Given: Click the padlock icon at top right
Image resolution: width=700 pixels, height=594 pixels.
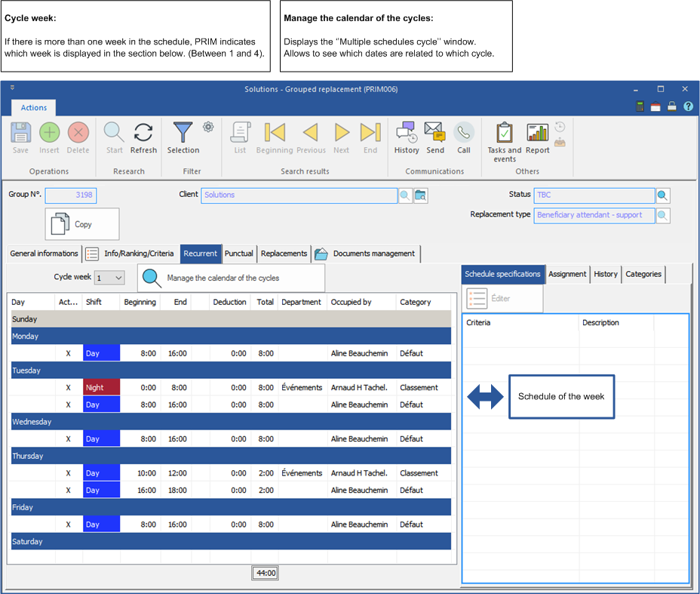Looking at the screenshot, I should pos(672,106).
